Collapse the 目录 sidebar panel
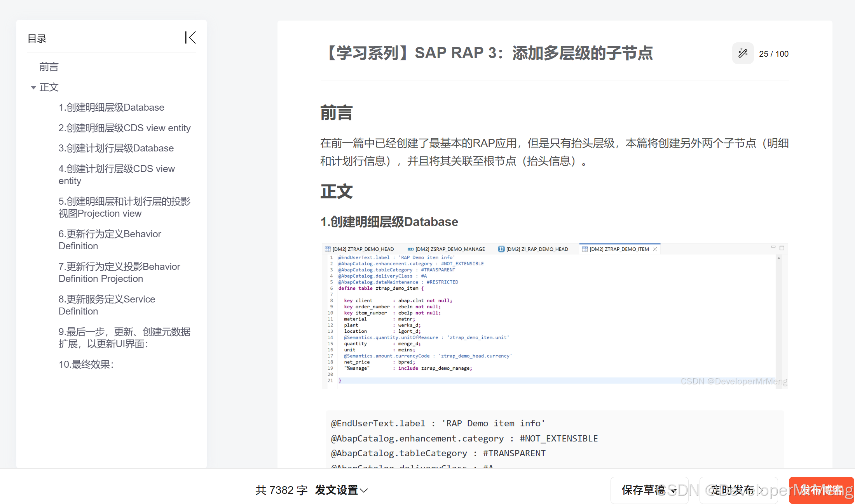 [190, 38]
